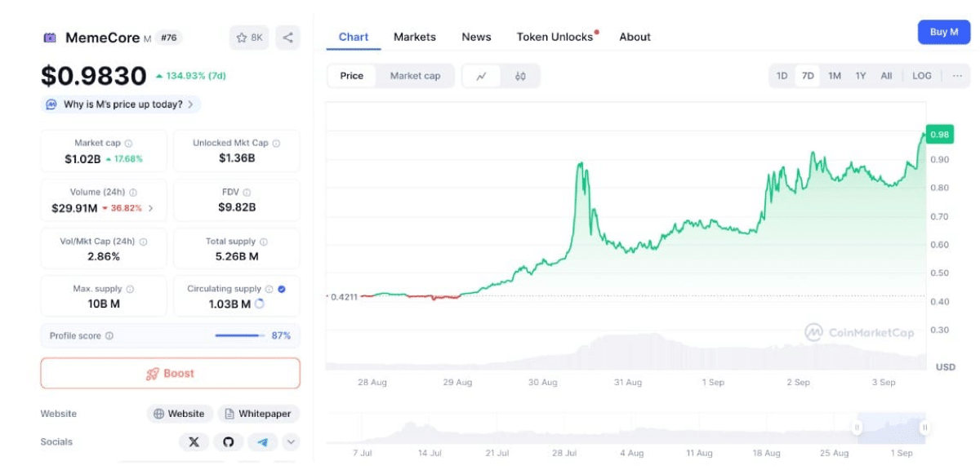This screenshot has width=980, height=470.
Task: Open the Token Unlocks tab
Action: coord(555,37)
